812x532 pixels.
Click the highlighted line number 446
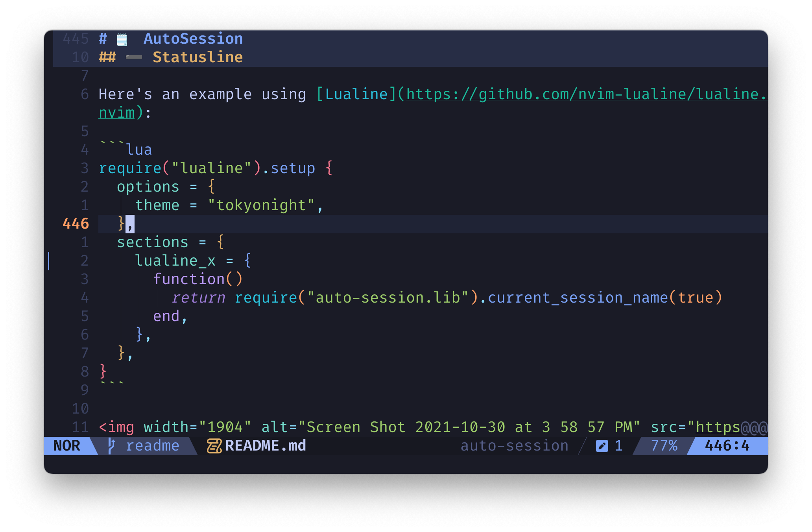pos(75,224)
